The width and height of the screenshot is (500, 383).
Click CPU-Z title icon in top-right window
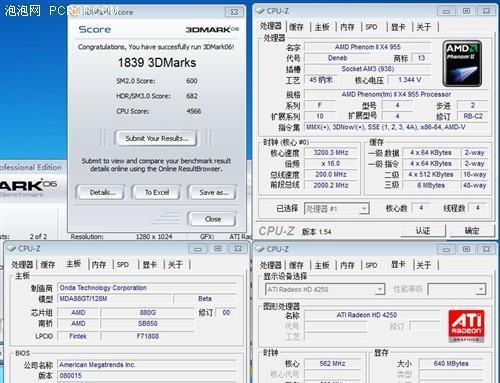click(x=260, y=11)
